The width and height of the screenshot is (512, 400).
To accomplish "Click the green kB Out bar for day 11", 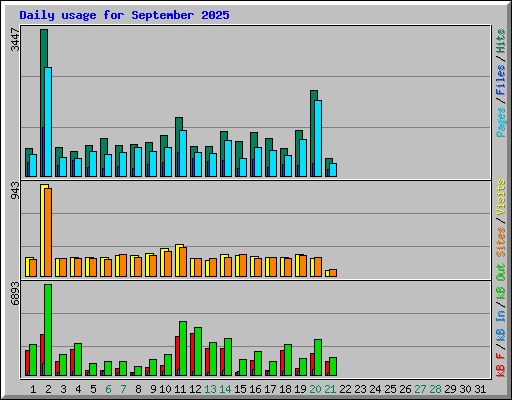I will pos(183,349).
